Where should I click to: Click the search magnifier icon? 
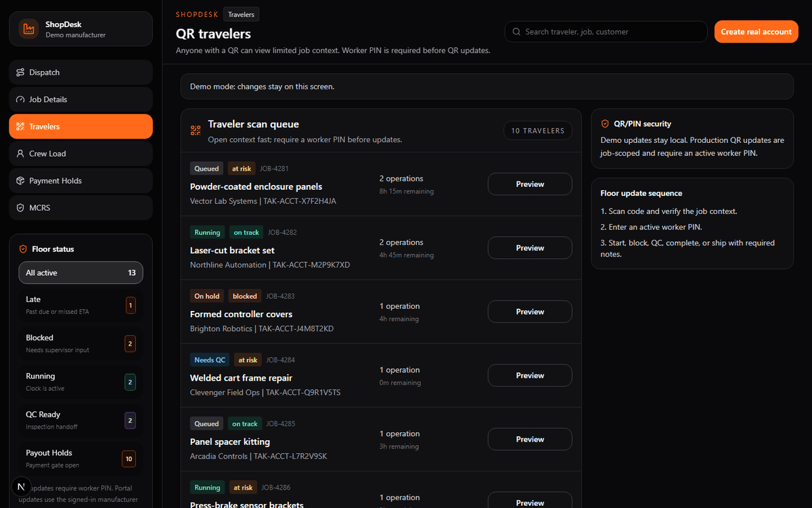[516, 32]
